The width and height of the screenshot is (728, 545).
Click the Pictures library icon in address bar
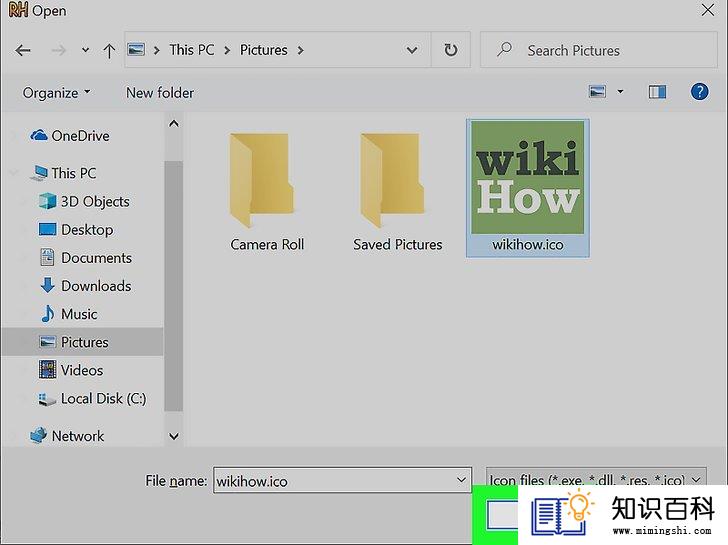pyautogui.click(x=136, y=50)
